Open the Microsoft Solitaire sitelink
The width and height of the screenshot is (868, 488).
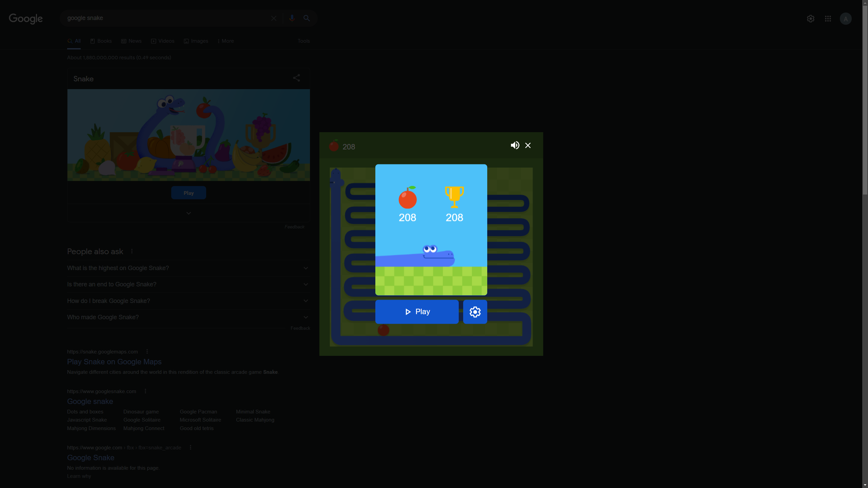200,420
